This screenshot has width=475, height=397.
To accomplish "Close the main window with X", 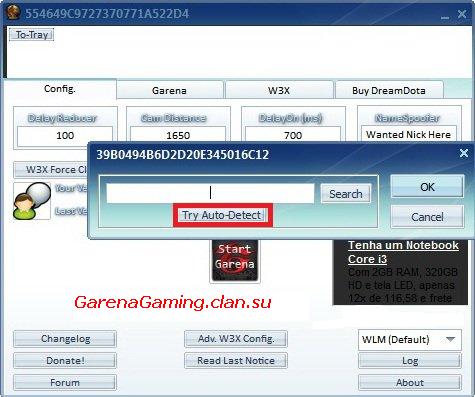I will point(462,14).
